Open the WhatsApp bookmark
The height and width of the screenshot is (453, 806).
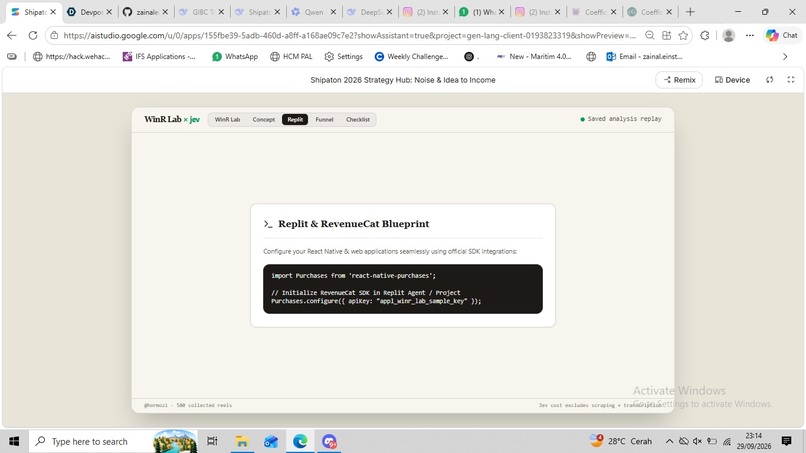coord(235,57)
